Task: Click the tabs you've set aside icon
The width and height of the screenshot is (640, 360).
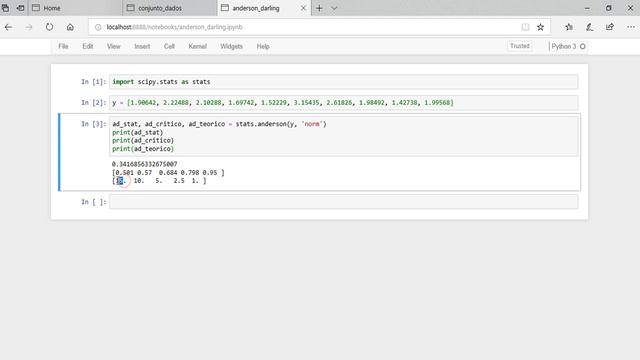Action: click(x=5, y=8)
